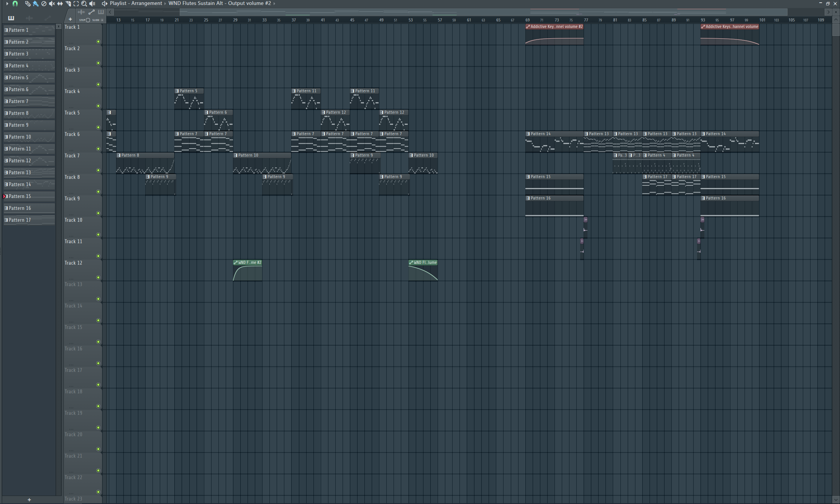This screenshot has width=840, height=504.
Task: Select Pattern 10 in the picker list
Action: coord(29,137)
